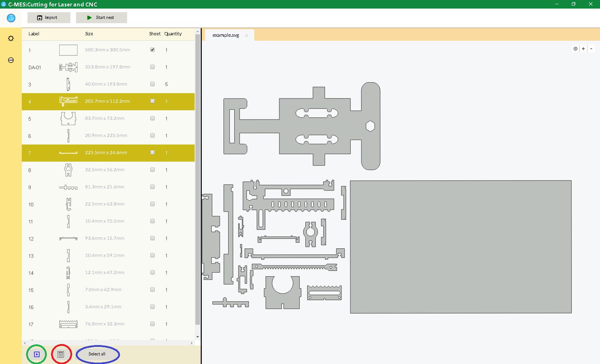This screenshot has width=600, height=364.
Task: Click size 32.5mm x 56.2mm
Action: coord(105,170)
